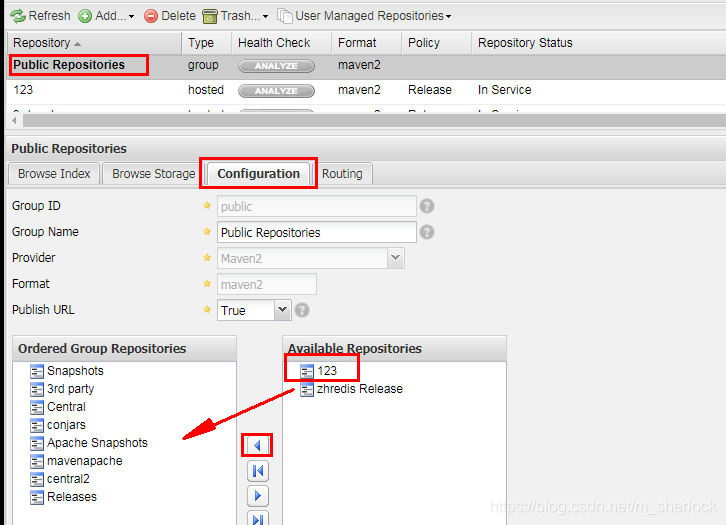Viewport: 726px width, 525px height.
Task: Click the Group ID input field
Action: click(x=317, y=206)
